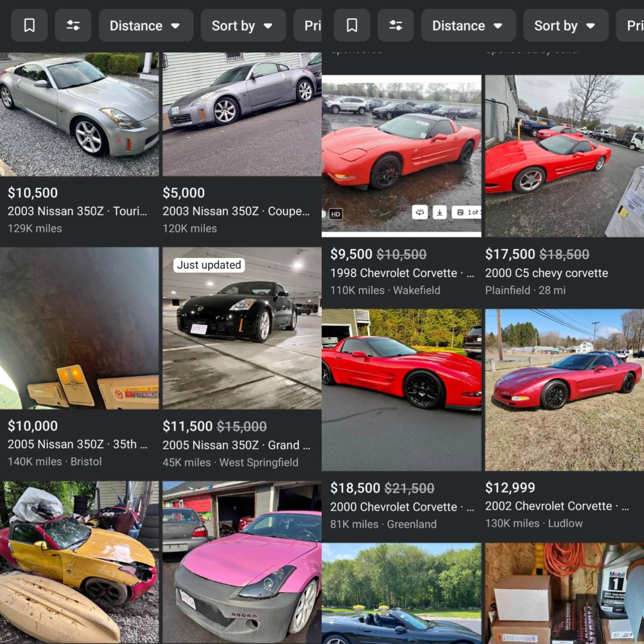
Task: Open the filters sliders icon in left panel
Action: [73, 25]
